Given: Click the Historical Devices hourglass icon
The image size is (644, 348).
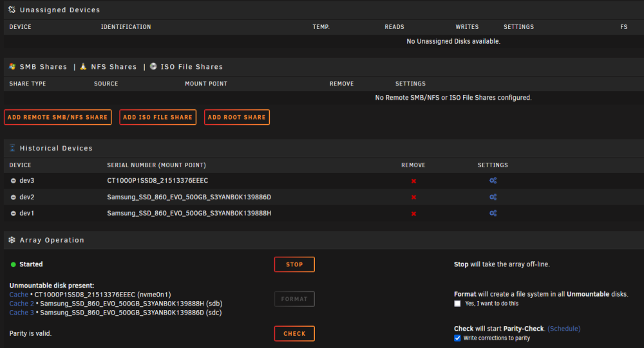Looking at the screenshot, I should coord(12,148).
